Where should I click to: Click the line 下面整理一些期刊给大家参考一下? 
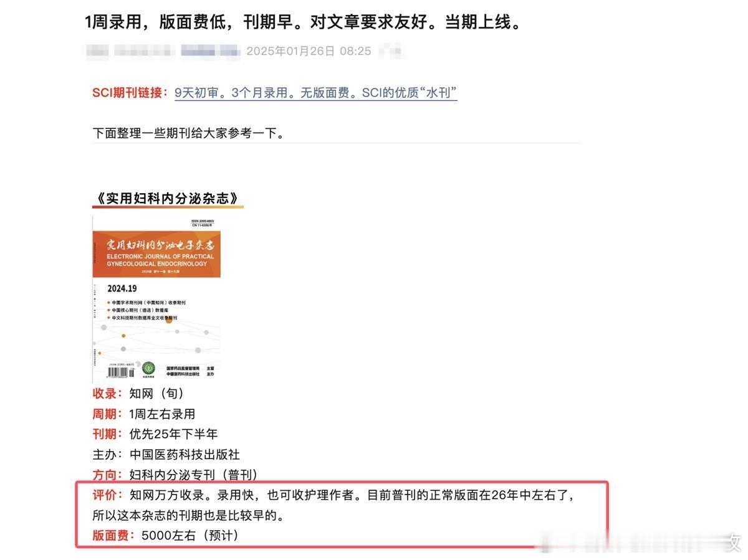pyautogui.click(x=189, y=133)
